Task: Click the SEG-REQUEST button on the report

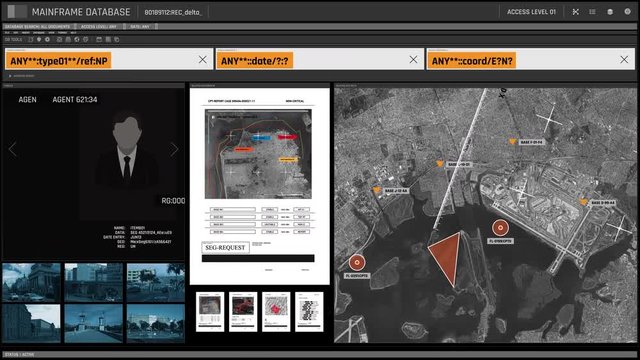Action: 225,248
